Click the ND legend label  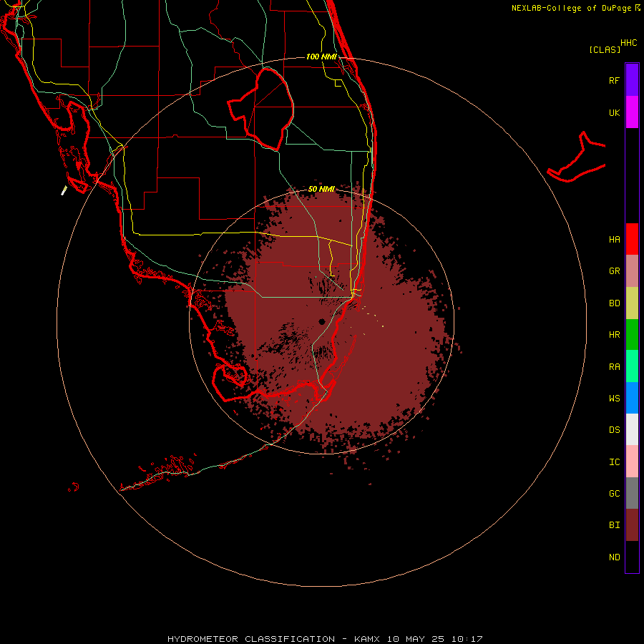click(x=614, y=557)
